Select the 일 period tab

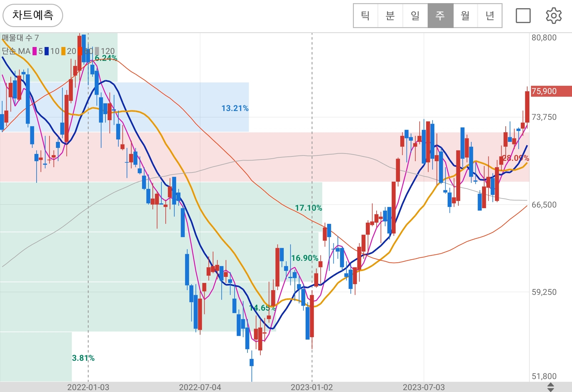pyautogui.click(x=415, y=15)
